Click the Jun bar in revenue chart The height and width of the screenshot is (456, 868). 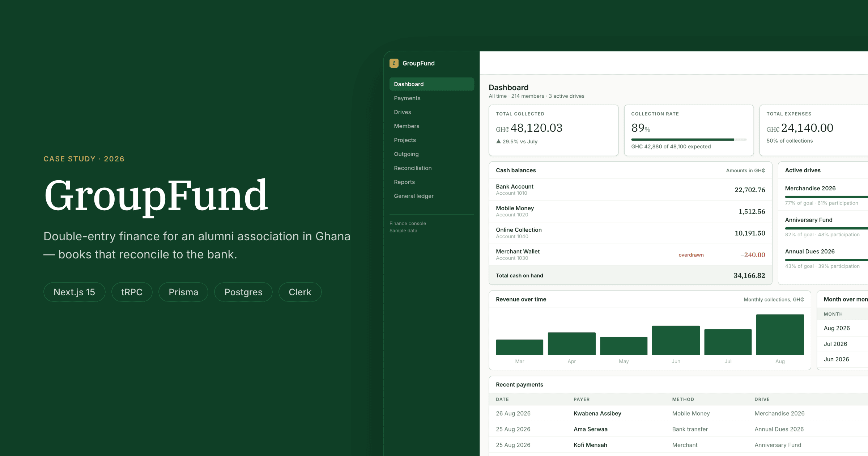pyautogui.click(x=676, y=340)
